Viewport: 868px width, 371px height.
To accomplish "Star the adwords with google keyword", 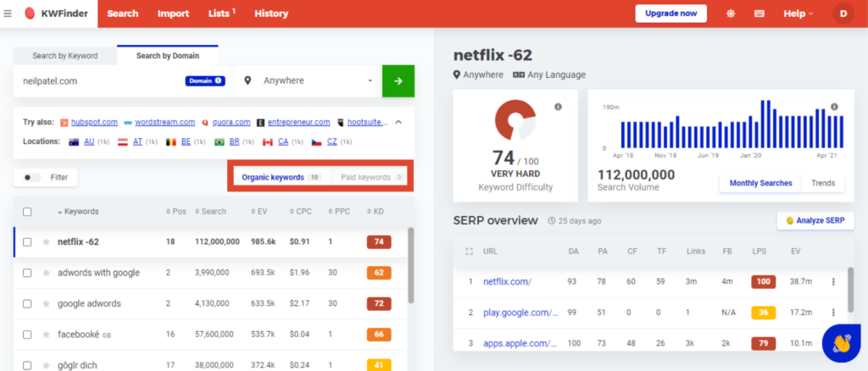I will click(x=46, y=273).
